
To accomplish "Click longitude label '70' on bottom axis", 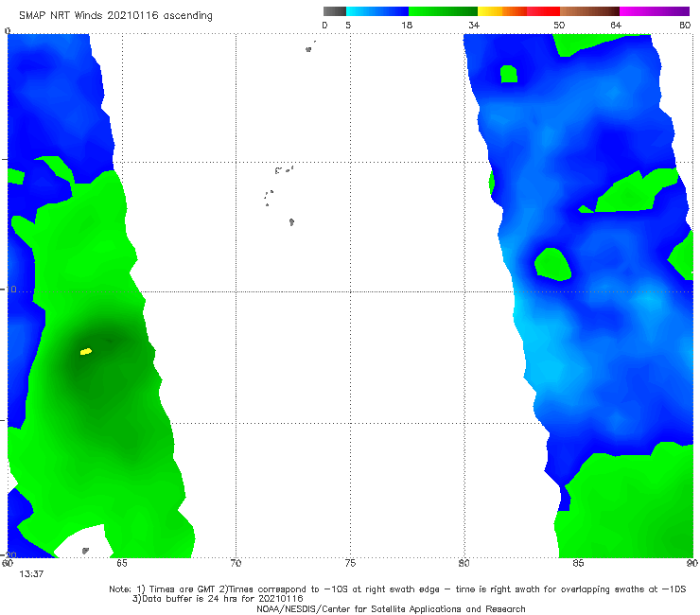I will pos(236,564).
